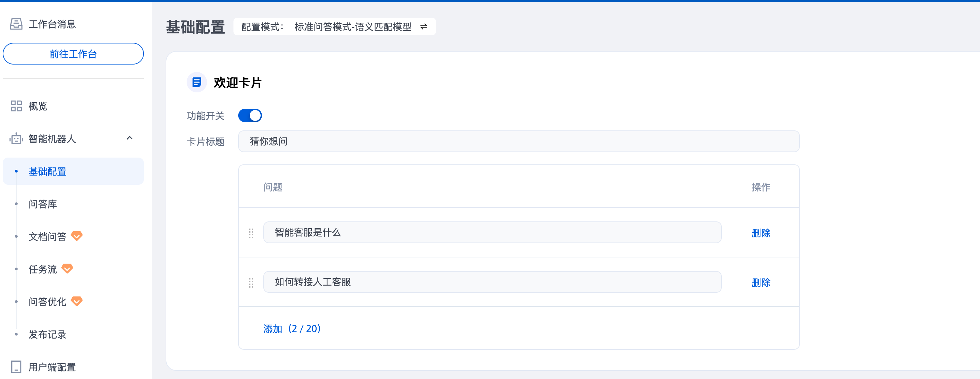Click 添加 (2 / 20) to add a question

[292, 328]
